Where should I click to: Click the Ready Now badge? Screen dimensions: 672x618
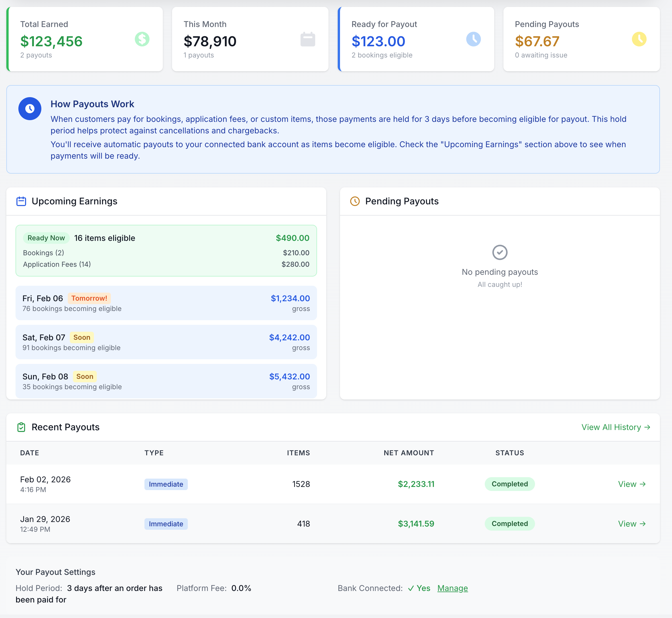pyautogui.click(x=46, y=238)
